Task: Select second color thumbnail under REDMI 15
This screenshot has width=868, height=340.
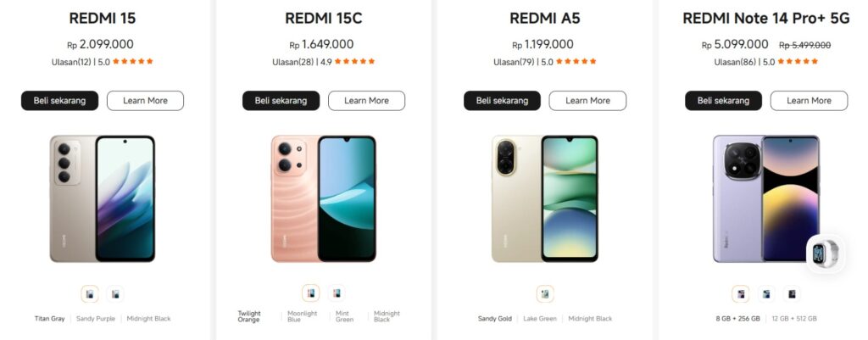Action: pyautogui.click(x=115, y=294)
